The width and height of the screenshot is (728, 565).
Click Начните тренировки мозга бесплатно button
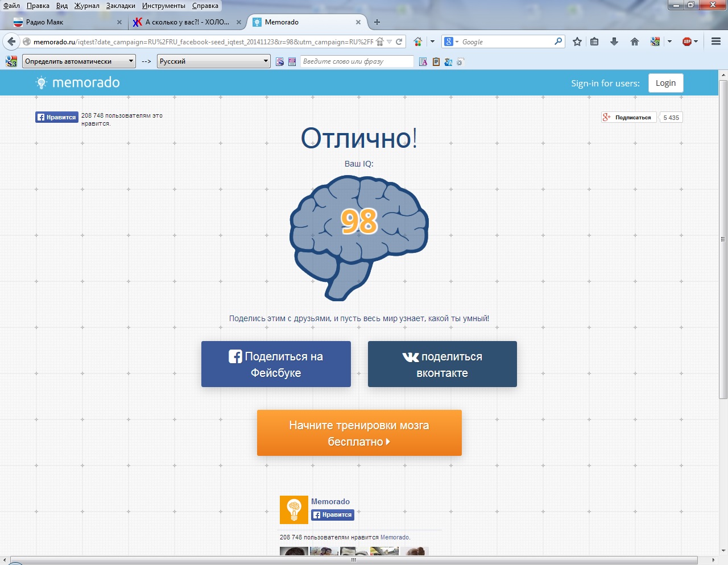point(359,433)
